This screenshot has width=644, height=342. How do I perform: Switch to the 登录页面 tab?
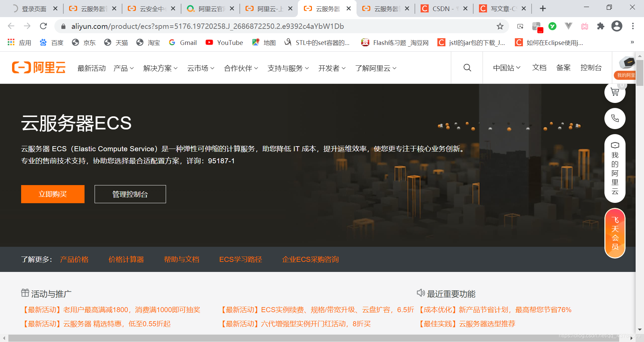[x=34, y=8]
